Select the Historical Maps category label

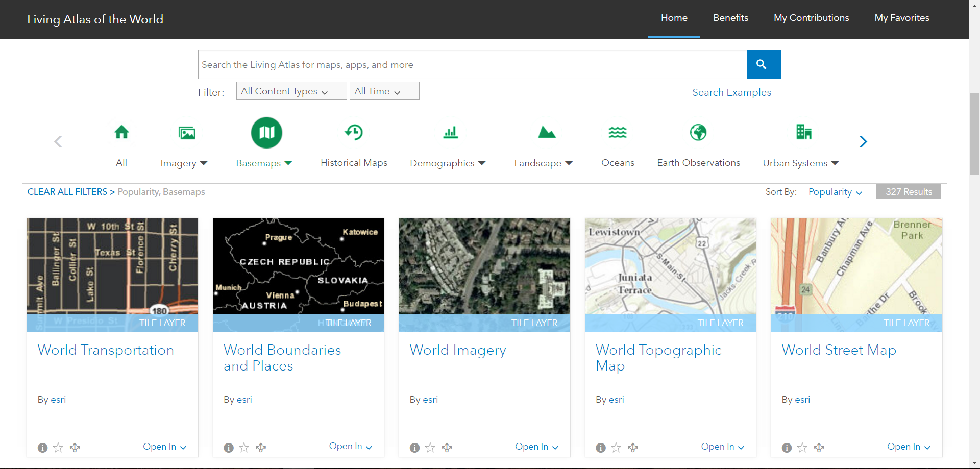(x=354, y=162)
